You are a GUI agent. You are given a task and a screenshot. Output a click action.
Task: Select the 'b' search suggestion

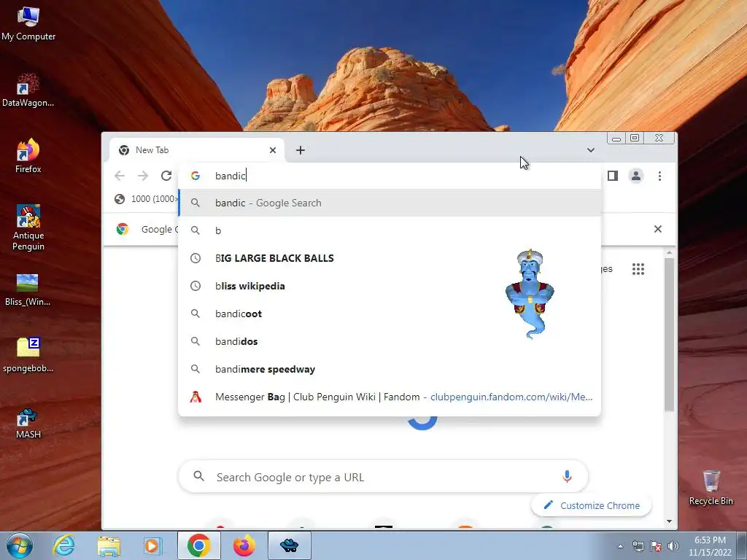click(390, 230)
